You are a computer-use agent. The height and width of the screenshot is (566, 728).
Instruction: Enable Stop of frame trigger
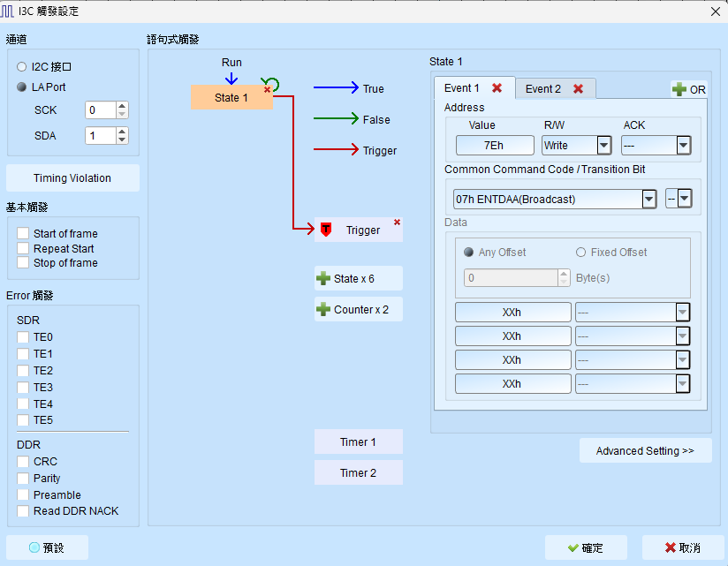(x=23, y=262)
